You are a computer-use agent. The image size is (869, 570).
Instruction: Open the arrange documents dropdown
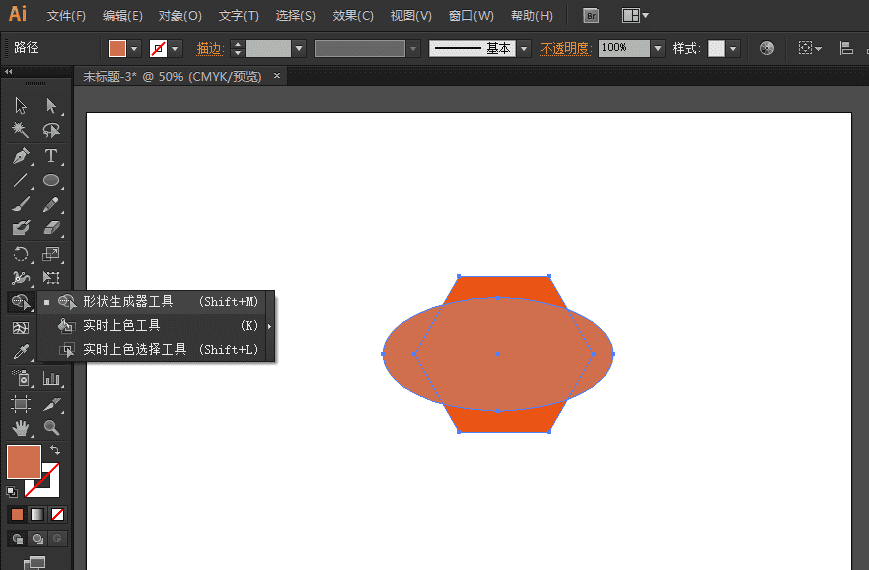[635, 16]
